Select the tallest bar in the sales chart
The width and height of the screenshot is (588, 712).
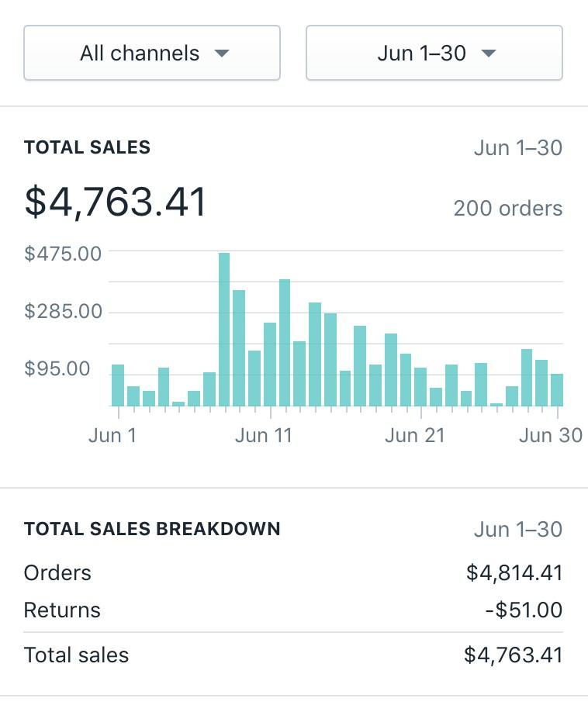(224, 330)
